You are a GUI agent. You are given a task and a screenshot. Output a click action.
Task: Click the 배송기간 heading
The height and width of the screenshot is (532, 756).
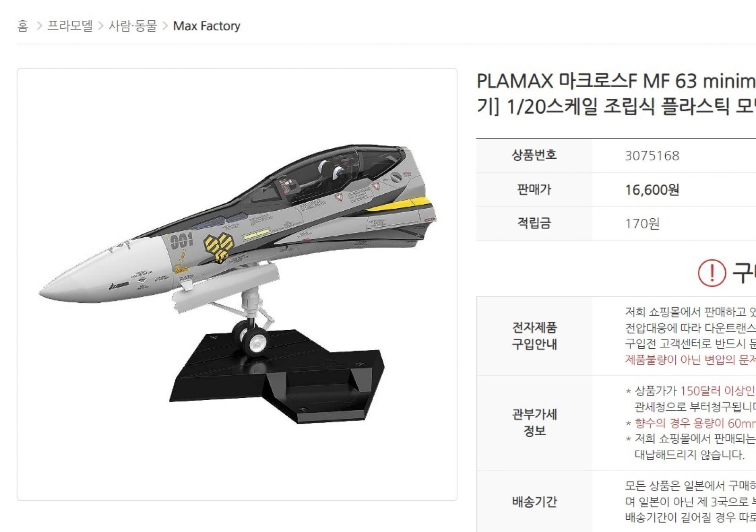(x=534, y=501)
